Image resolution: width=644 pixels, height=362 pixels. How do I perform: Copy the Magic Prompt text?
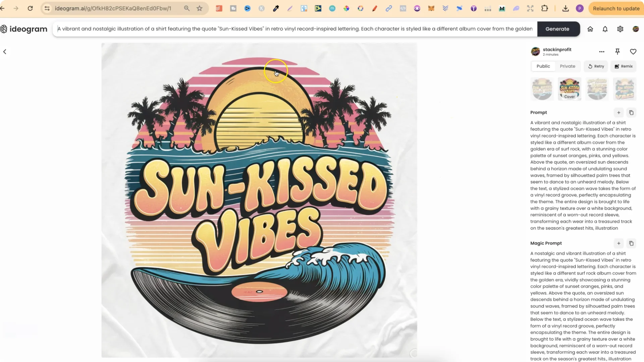click(631, 243)
